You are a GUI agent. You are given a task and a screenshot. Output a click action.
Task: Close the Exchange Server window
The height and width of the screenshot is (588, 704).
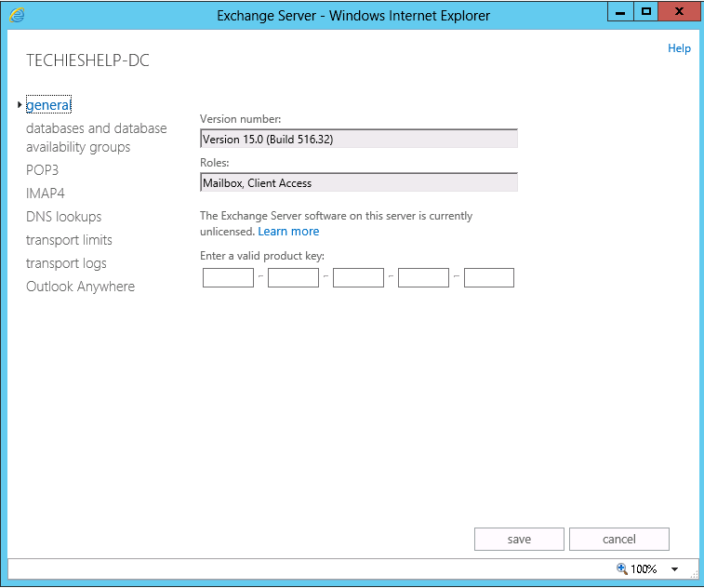(x=679, y=12)
